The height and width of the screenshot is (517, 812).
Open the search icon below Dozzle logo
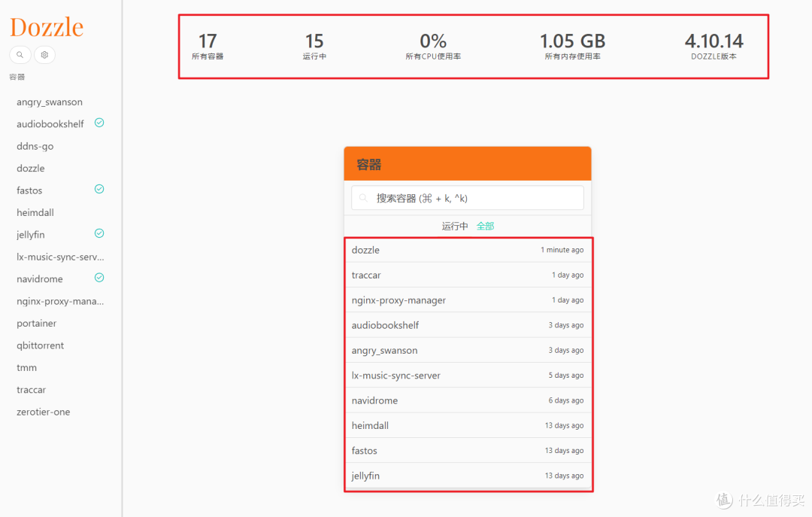20,54
